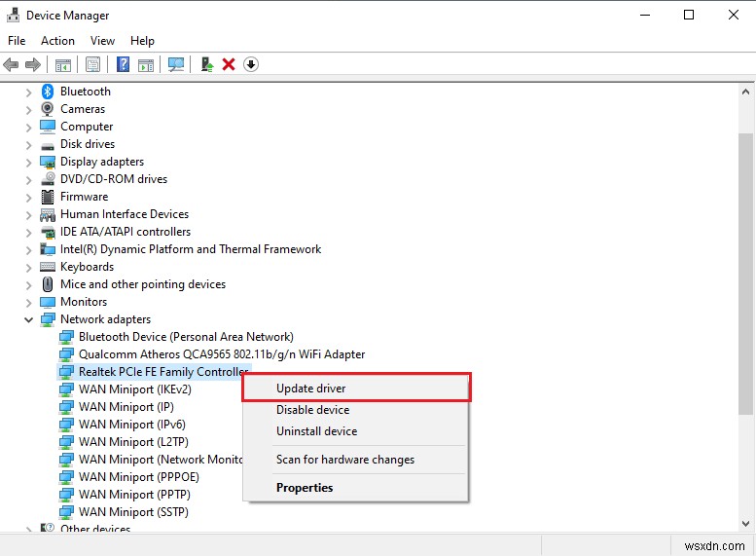
Task: Expand the Computer node chevron
Action: click(x=28, y=128)
